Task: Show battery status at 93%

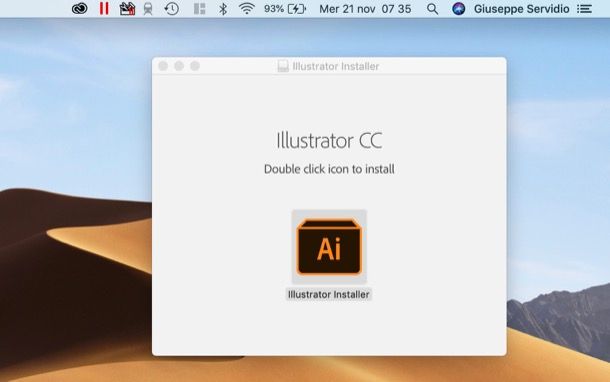Action: 285,9
